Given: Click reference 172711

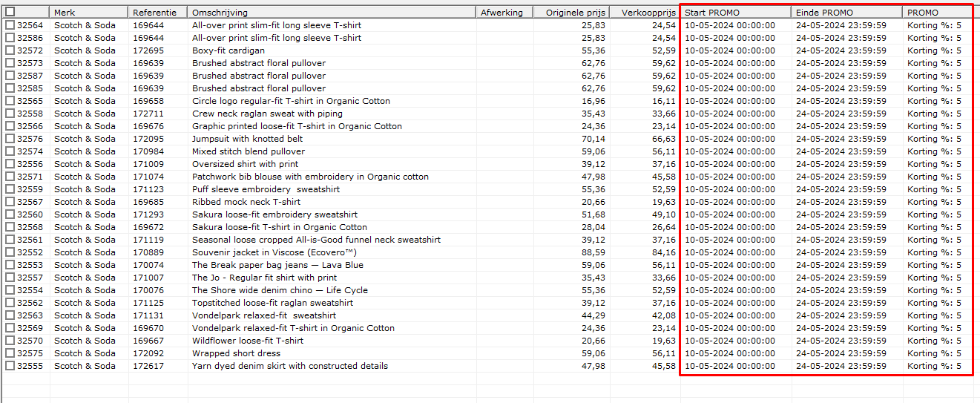Looking at the screenshot, I should point(148,114).
